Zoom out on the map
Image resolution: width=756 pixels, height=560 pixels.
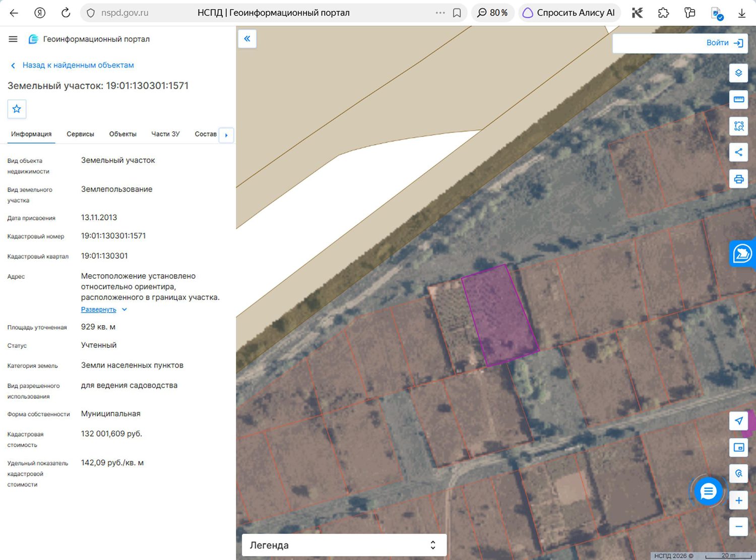738,527
